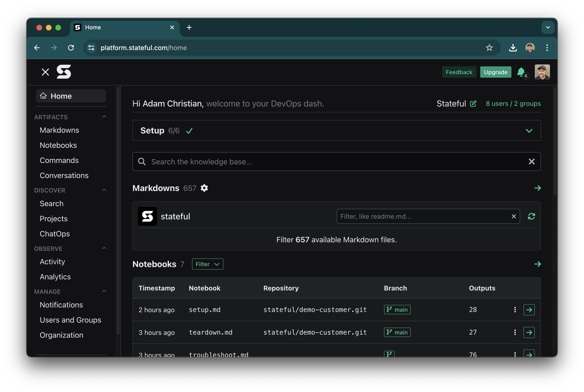Focus the Filter, like readme.md field
This screenshot has width=584, height=392.
(x=428, y=216)
